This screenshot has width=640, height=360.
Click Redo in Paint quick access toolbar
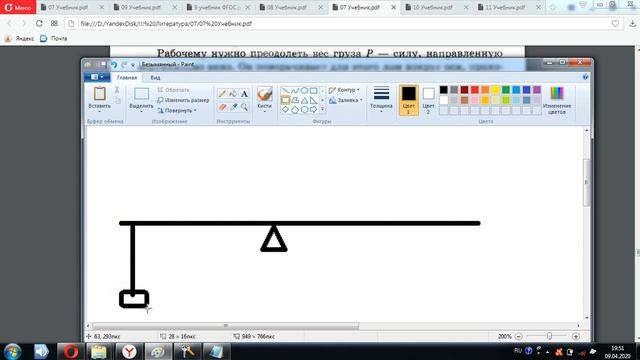124,64
